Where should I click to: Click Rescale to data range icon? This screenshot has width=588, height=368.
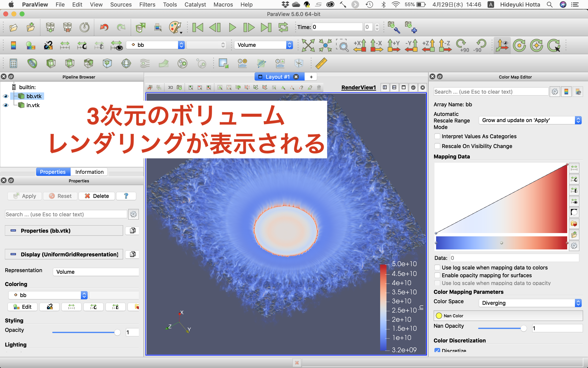point(65,45)
